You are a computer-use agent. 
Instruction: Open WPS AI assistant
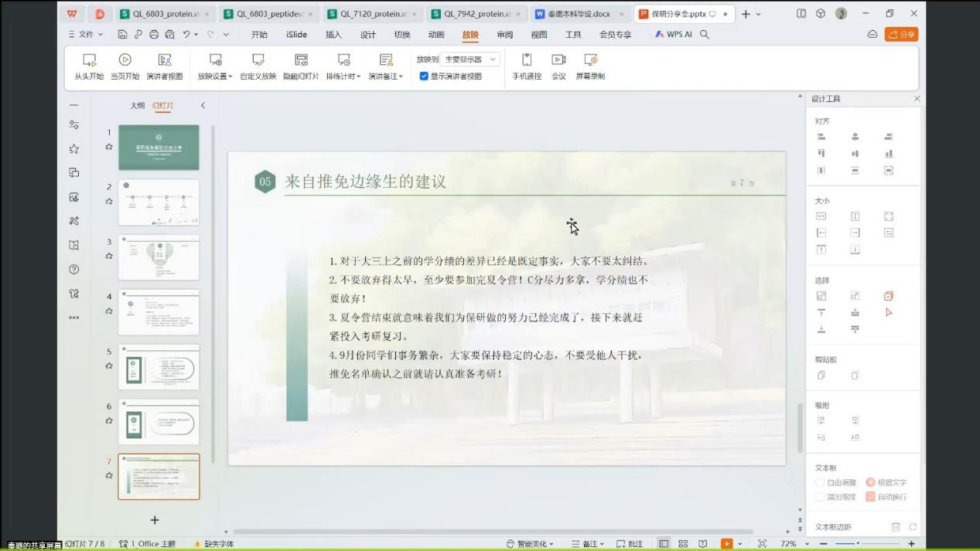coord(674,35)
